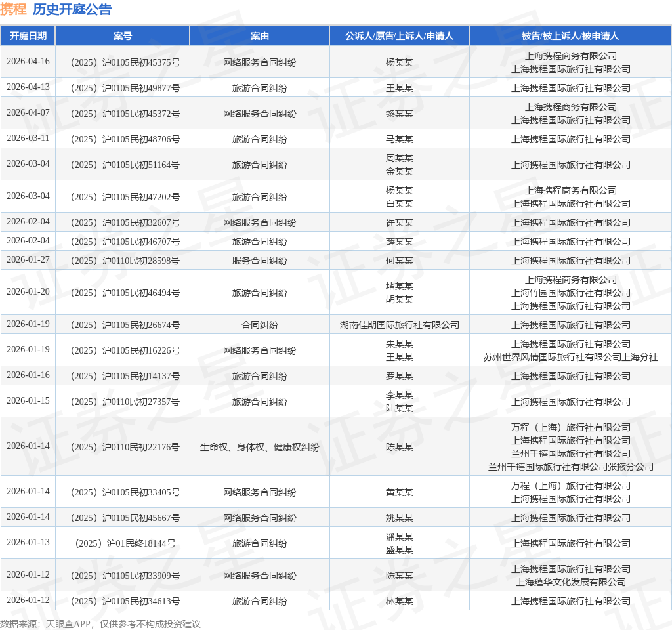Click plaintiff 湖南佳期国际旅行社有限公司
Screen dimensions: 672x630
click(x=400, y=325)
